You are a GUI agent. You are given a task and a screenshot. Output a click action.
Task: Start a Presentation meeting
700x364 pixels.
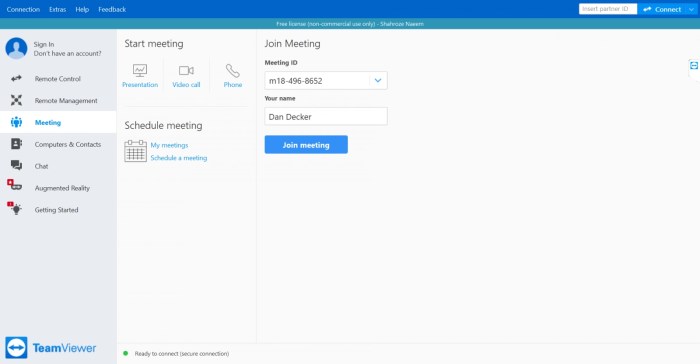(x=140, y=76)
